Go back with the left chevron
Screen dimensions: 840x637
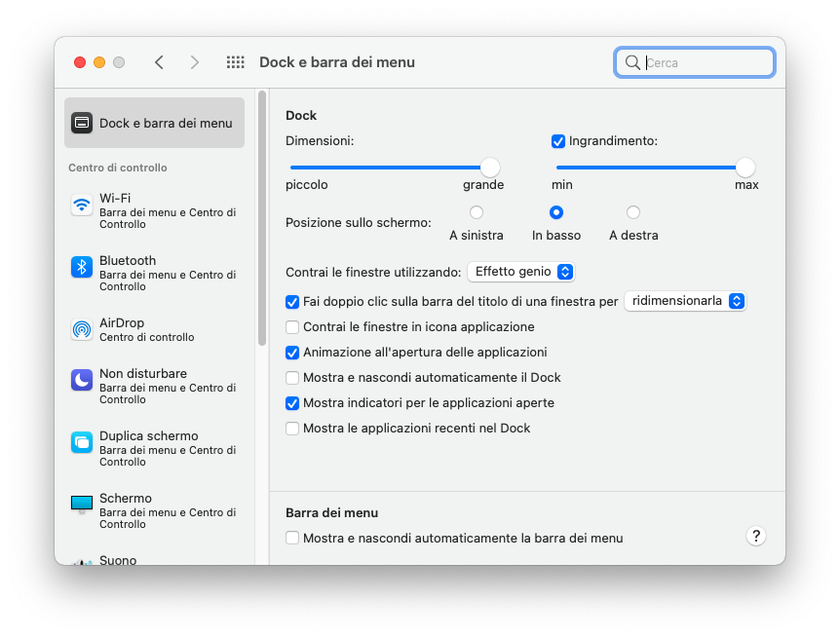(x=159, y=62)
